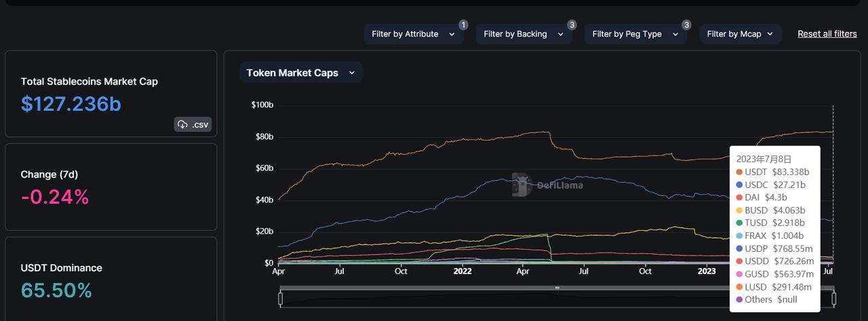Viewport: 868px width, 321px height.
Task: Click right handle of time range slider
Action: coord(833,299)
